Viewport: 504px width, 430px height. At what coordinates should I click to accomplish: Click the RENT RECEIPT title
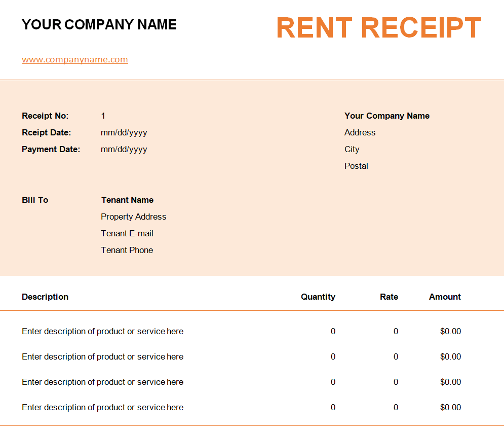pos(378,28)
